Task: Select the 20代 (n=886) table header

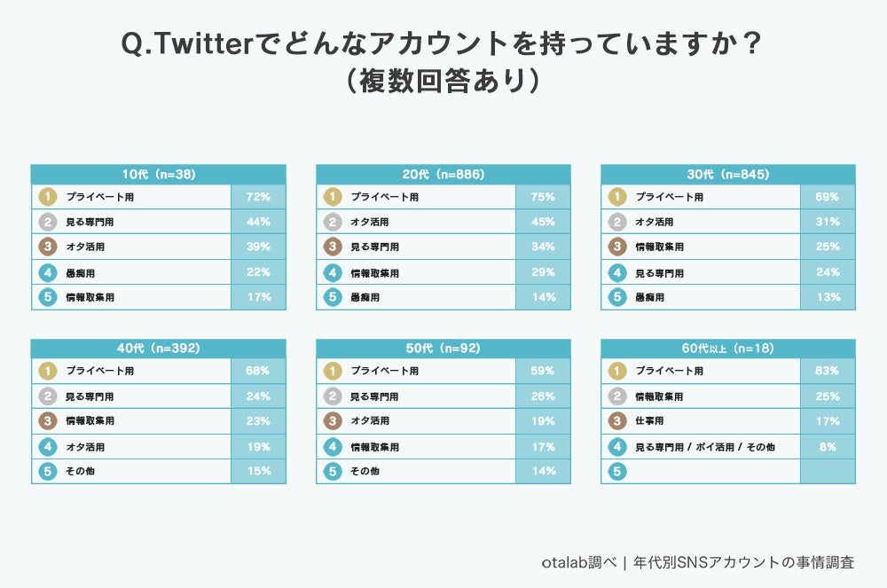Action: 443,175
